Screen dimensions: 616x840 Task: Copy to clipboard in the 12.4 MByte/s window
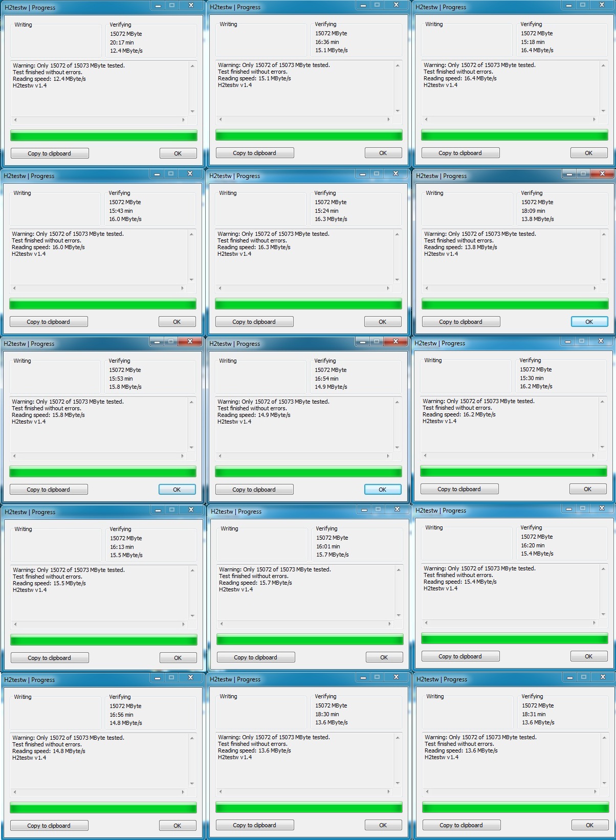point(50,153)
